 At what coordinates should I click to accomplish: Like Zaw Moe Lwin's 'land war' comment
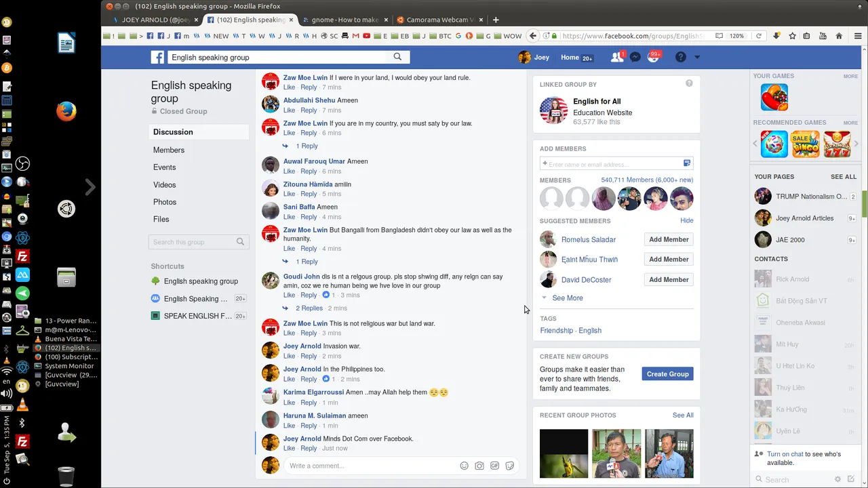[x=289, y=333]
